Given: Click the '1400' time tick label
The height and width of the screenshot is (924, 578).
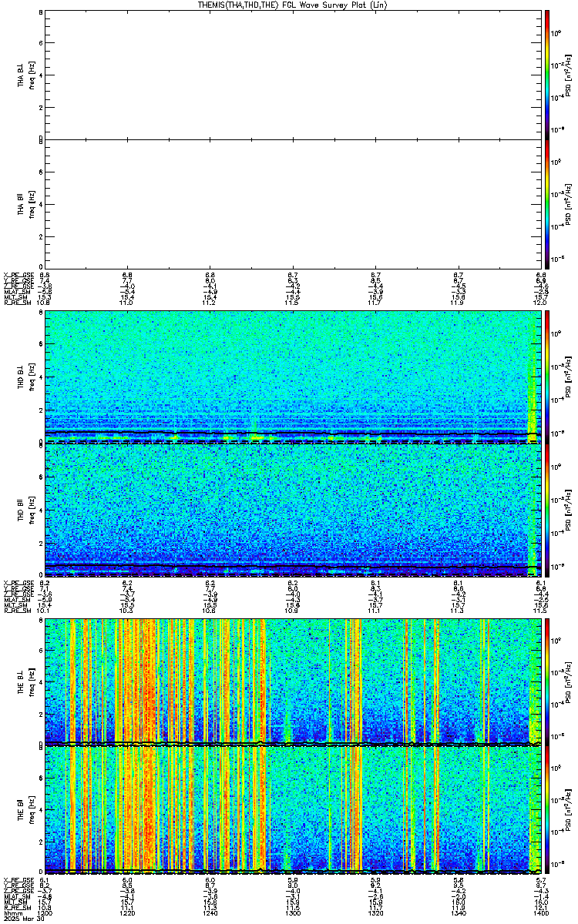Looking at the screenshot, I should pos(541,913).
